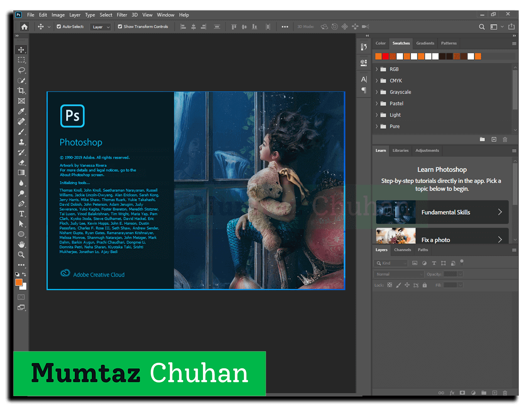Select the Lasso tool
This screenshot has width=532, height=406.
click(22, 70)
